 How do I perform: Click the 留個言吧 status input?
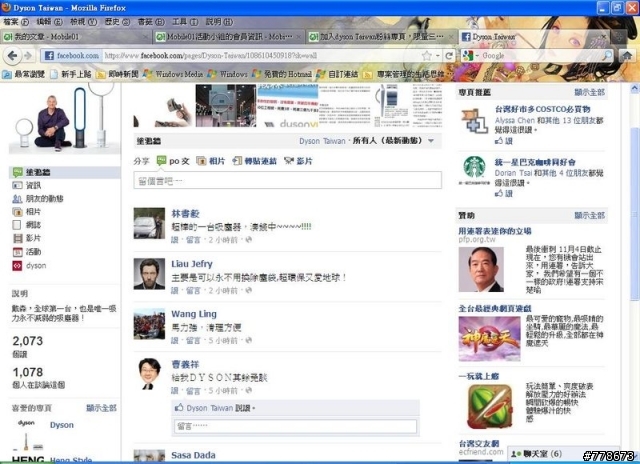287,180
